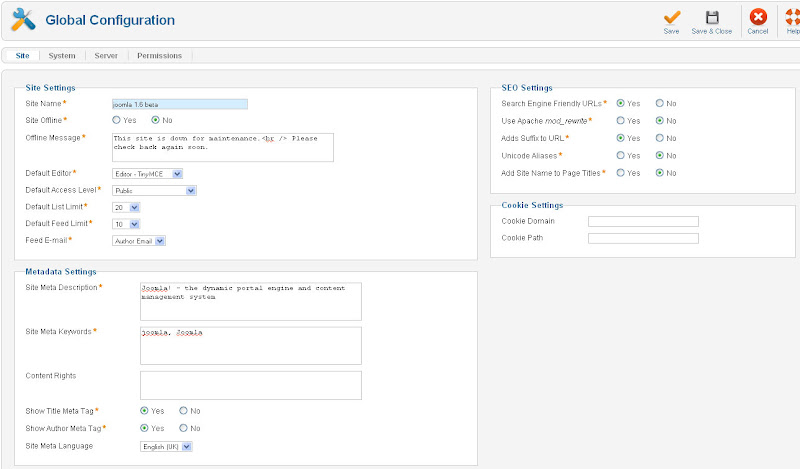The height and width of the screenshot is (469, 800).
Task: Select No for Search Engine Friendly URLs
Action: click(659, 103)
